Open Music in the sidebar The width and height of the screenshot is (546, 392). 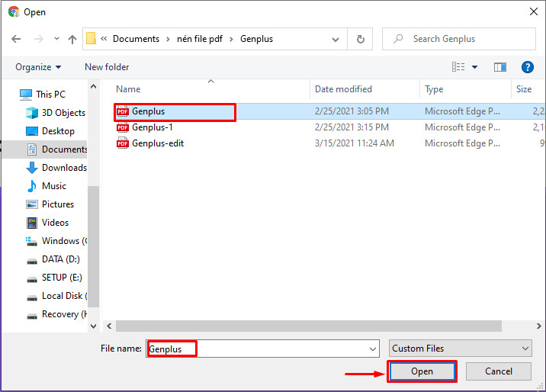47,186
